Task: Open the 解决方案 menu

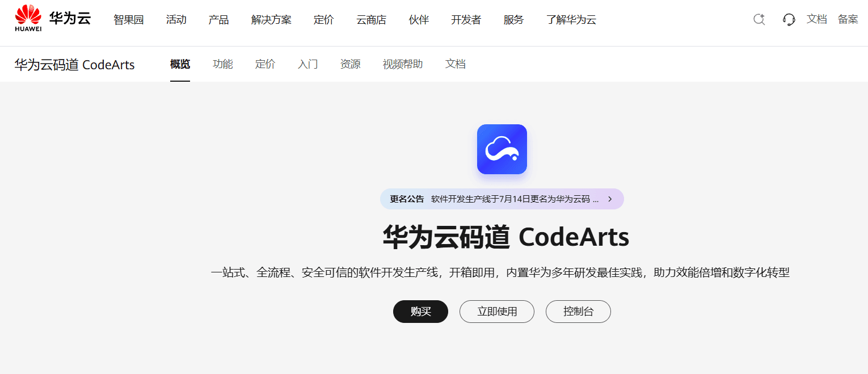Action: (x=271, y=20)
